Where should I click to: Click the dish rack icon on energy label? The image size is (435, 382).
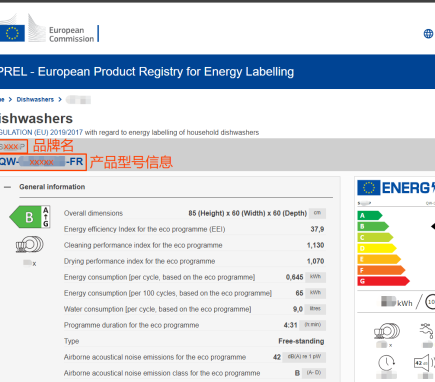coord(387,331)
